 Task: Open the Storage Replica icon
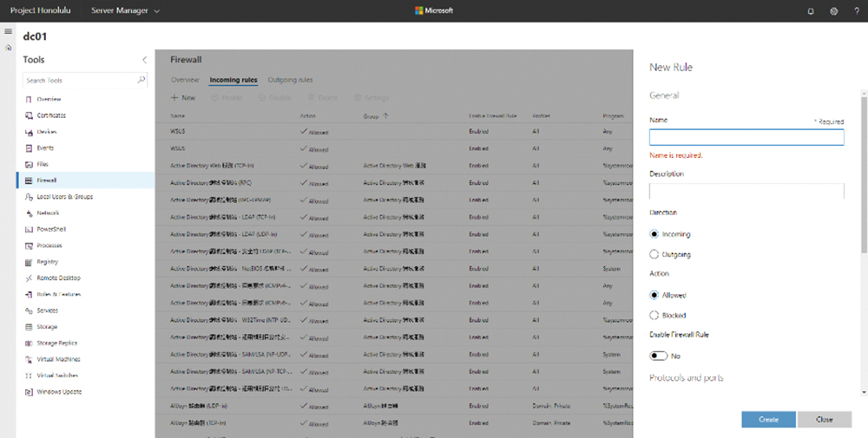point(29,343)
